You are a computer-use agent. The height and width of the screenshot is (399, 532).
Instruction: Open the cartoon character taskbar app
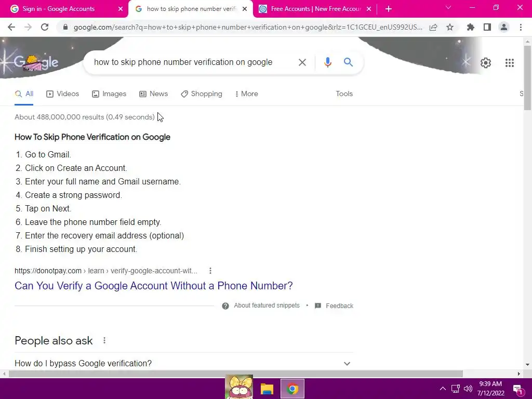(239, 387)
